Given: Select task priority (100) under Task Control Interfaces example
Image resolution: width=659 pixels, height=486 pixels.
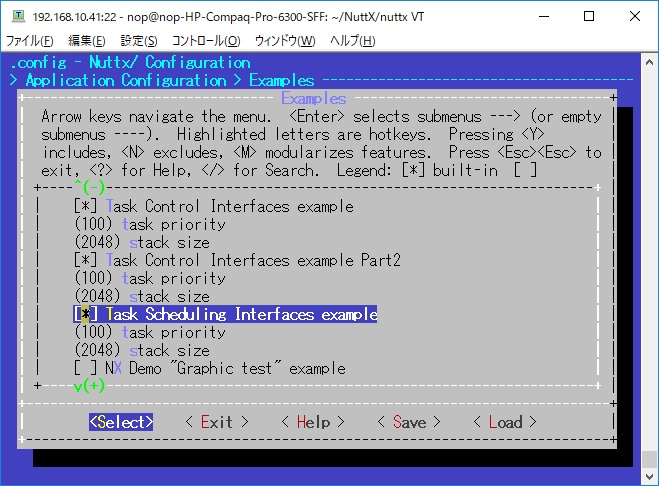Looking at the screenshot, I should coord(150,225).
